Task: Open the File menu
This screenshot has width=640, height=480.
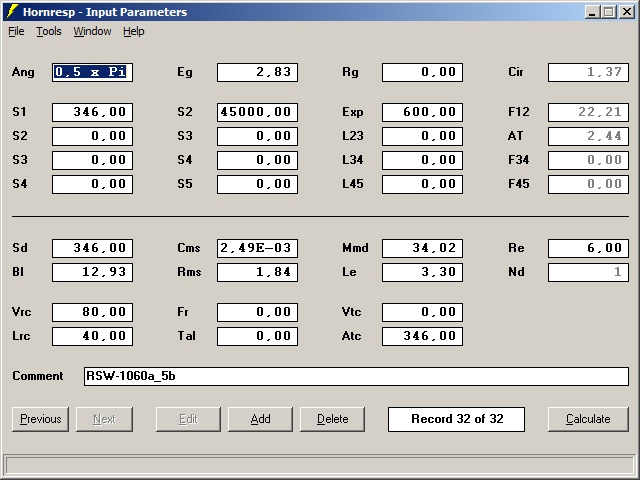Action: tap(16, 31)
